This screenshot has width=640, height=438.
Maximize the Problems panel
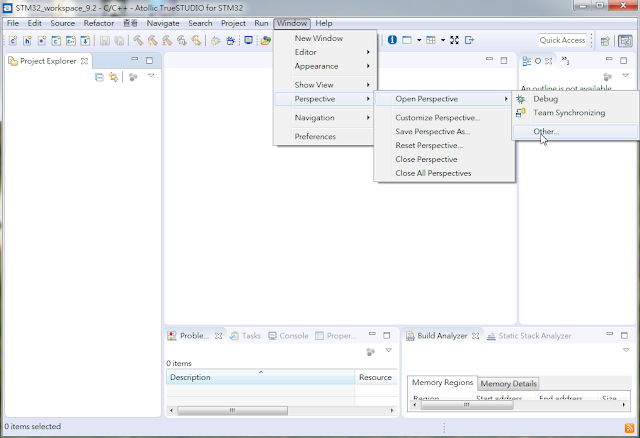click(387, 335)
